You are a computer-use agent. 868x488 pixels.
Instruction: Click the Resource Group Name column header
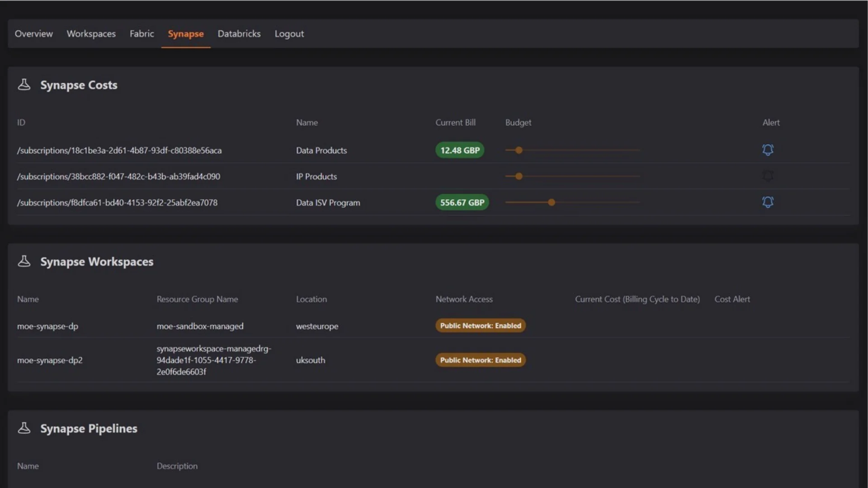point(197,299)
